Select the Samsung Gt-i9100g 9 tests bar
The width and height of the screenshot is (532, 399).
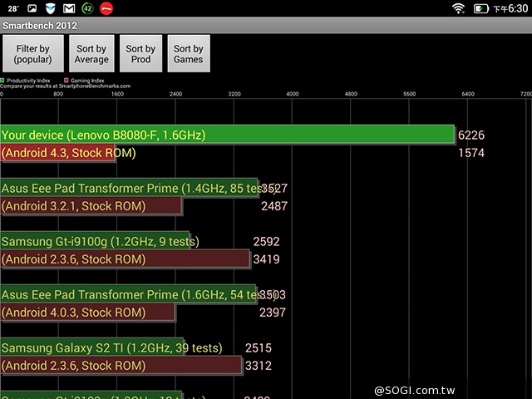[x=95, y=242]
